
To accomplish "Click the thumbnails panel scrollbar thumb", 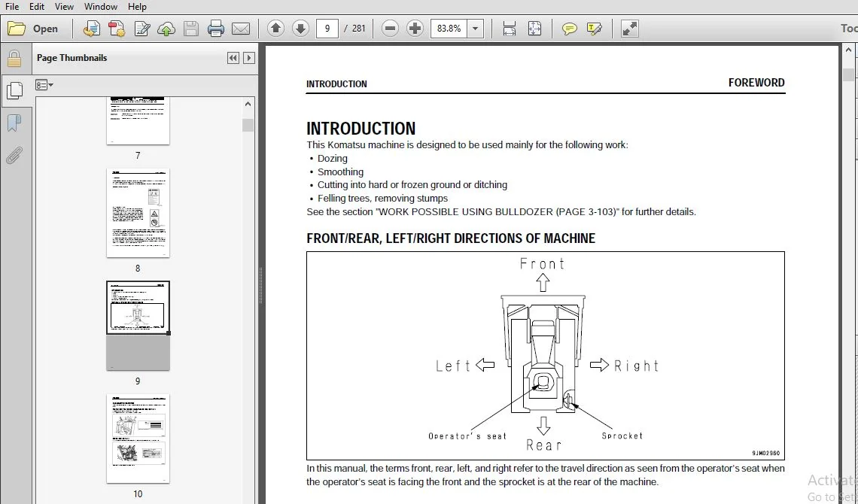I will 248,125.
